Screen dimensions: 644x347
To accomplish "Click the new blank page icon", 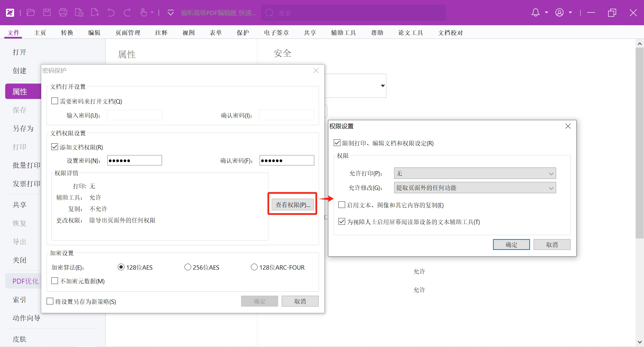I will click(x=95, y=13).
